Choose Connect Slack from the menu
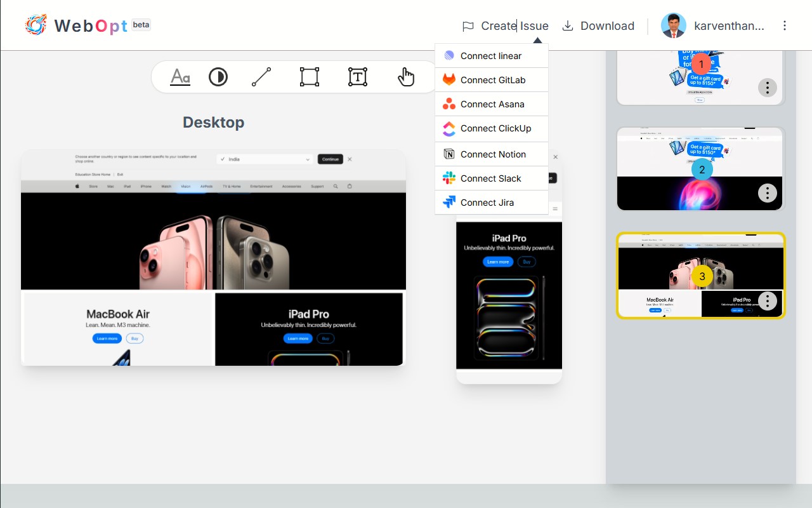 click(492, 178)
